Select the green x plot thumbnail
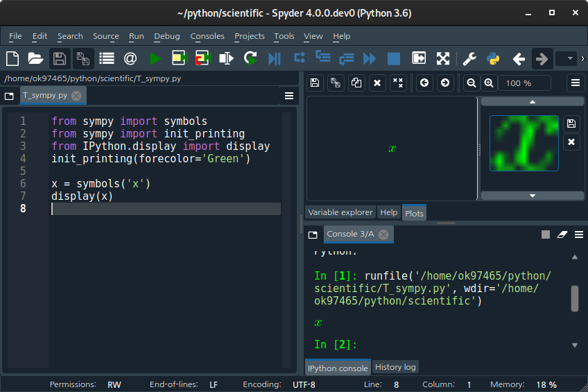Screen dimensions: 588x392 click(x=524, y=144)
